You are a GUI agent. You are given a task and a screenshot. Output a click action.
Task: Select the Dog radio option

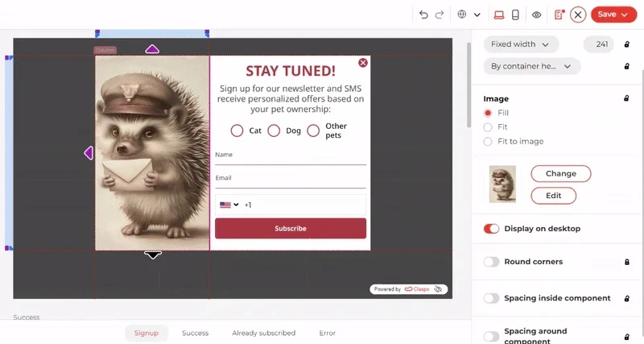[x=274, y=131]
